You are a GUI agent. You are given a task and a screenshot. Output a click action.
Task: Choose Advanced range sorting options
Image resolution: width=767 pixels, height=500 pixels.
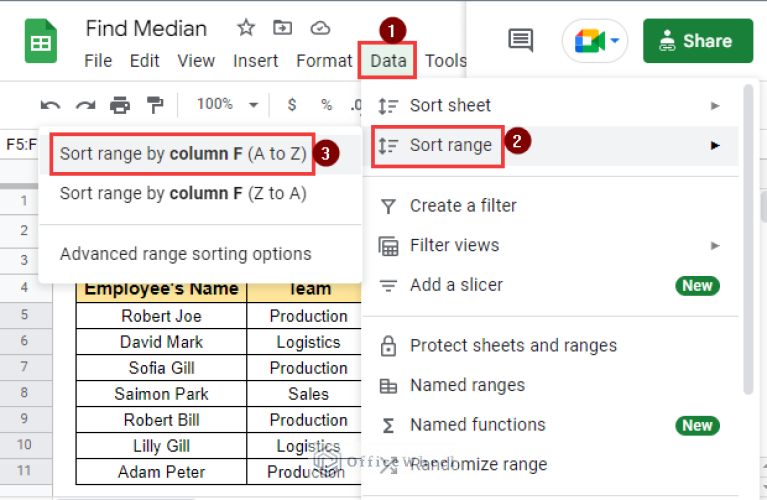pyautogui.click(x=186, y=254)
